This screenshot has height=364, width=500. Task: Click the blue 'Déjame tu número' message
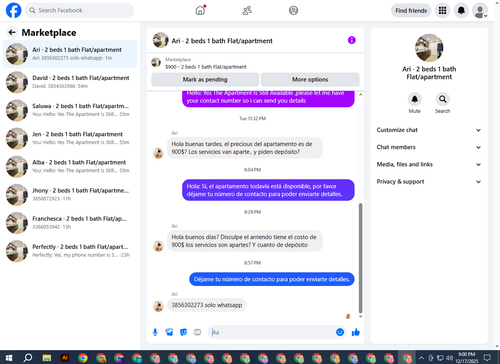click(x=272, y=279)
